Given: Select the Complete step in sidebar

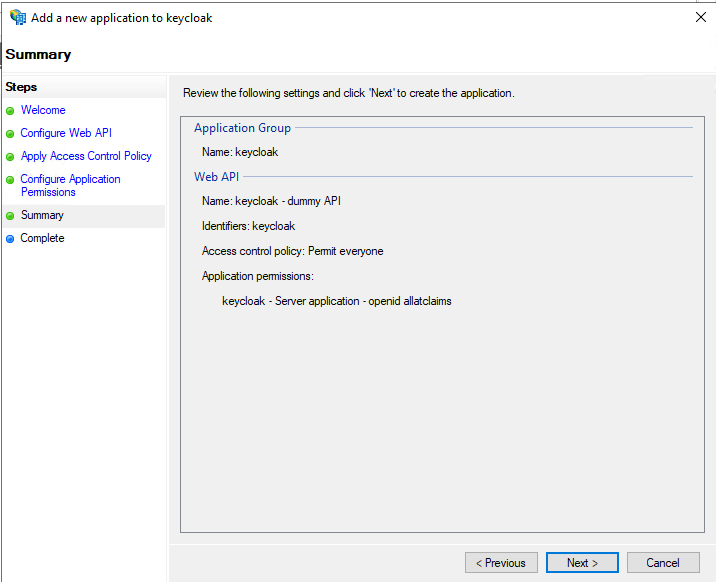Looking at the screenshot, I should (x=42, y=238).
